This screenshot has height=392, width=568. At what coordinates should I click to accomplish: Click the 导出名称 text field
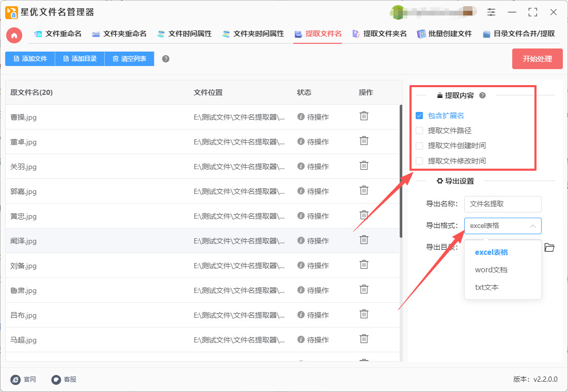(x=502, y=204)
